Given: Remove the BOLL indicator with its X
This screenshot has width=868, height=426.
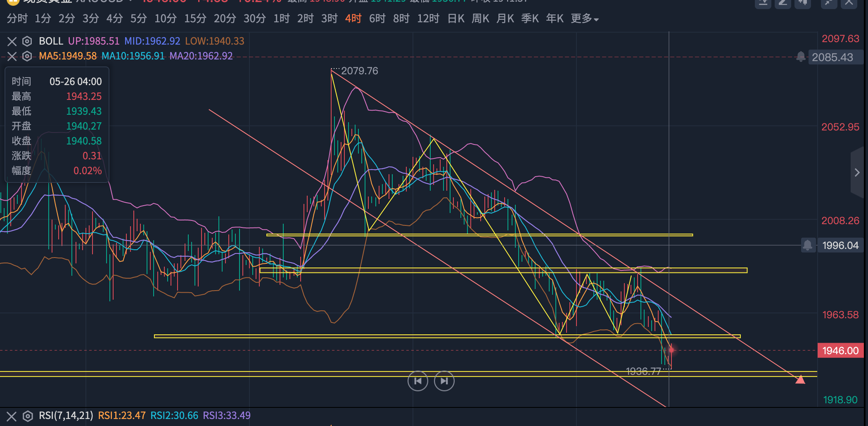Looking at the screenshot, I should 12,41.
